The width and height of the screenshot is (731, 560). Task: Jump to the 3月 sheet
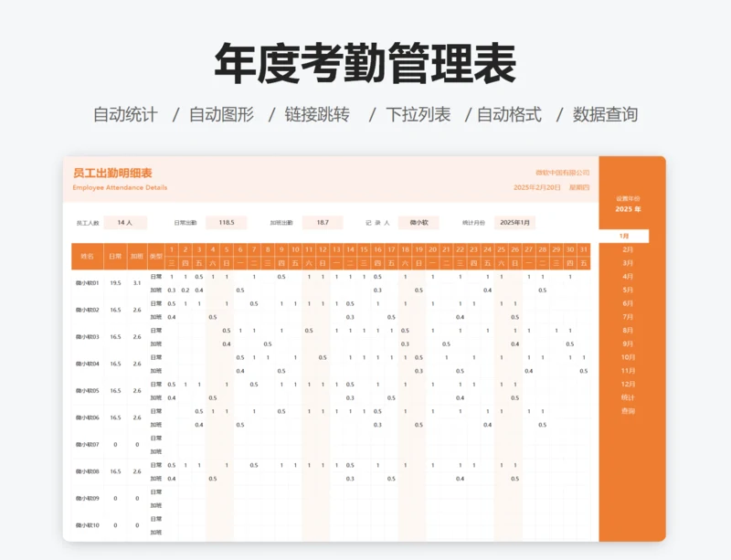pyautogui.click(x=628, y=263)
